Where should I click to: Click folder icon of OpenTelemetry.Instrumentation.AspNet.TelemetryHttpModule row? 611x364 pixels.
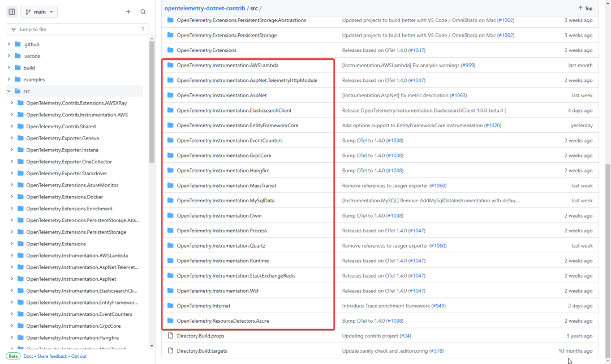pos(170,80)
